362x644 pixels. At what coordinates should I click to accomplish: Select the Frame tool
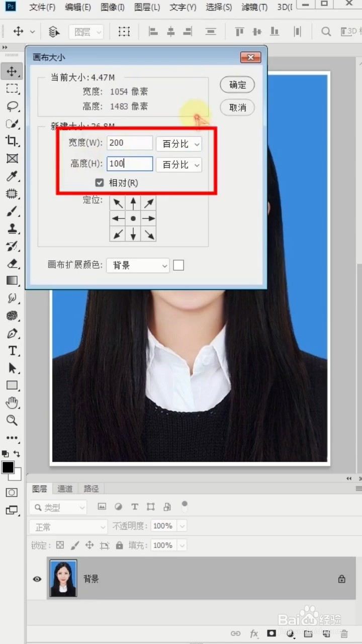click(x=12, y=158)
